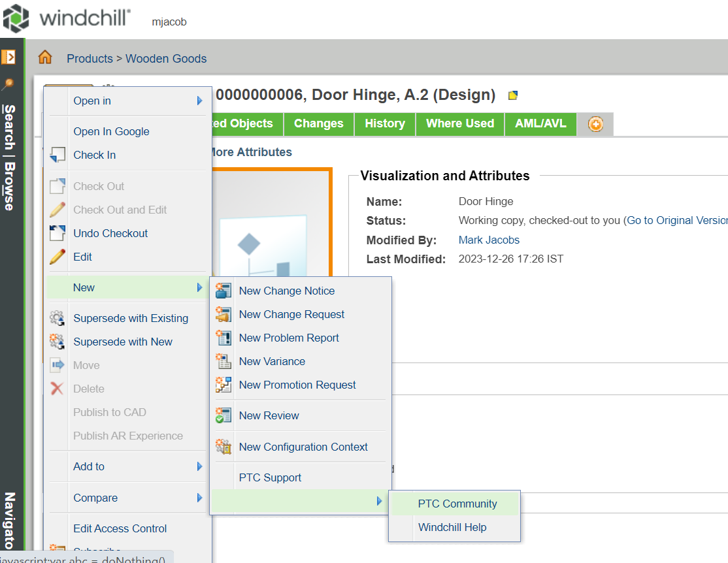
Task: Click the New Review green icon
Action: coord(222,415)
